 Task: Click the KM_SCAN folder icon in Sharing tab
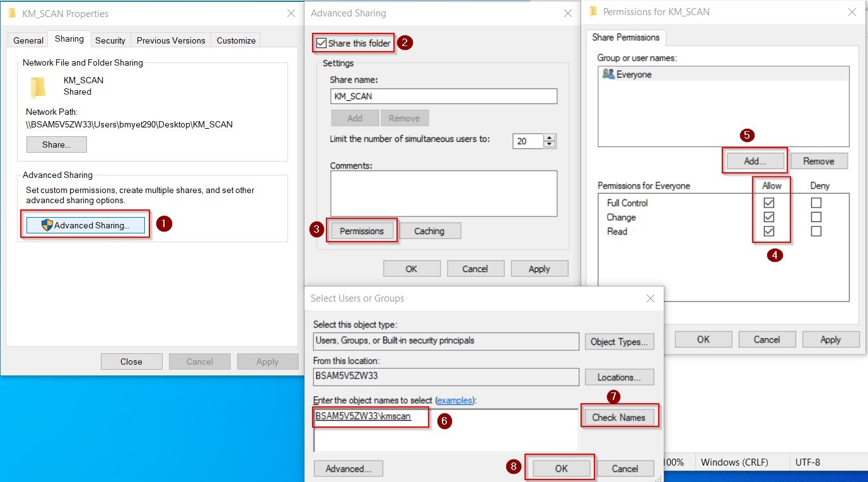point(38,86)
